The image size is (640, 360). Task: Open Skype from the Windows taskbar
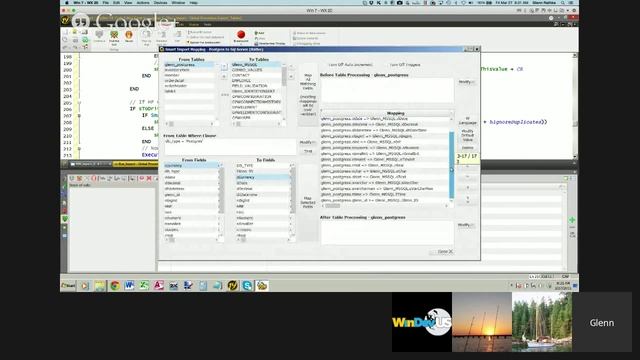click(247, 285)
